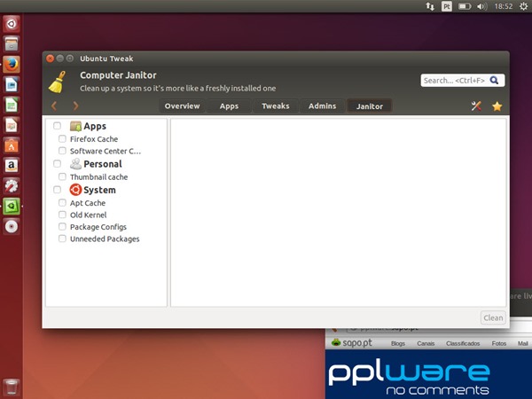Check the Old Kernel checkbox
Screen dimensions: 532x399
[62, 215]
